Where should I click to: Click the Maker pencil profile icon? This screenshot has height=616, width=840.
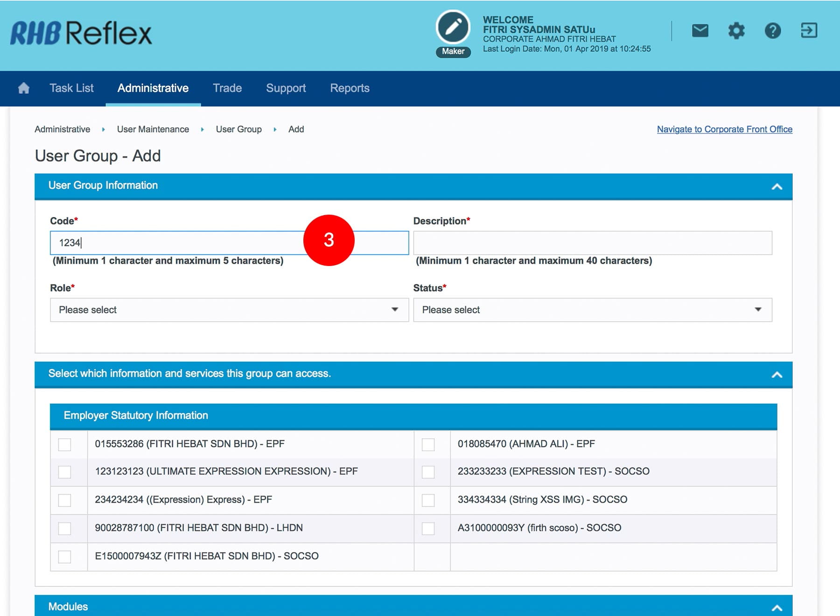click(453, 27)
